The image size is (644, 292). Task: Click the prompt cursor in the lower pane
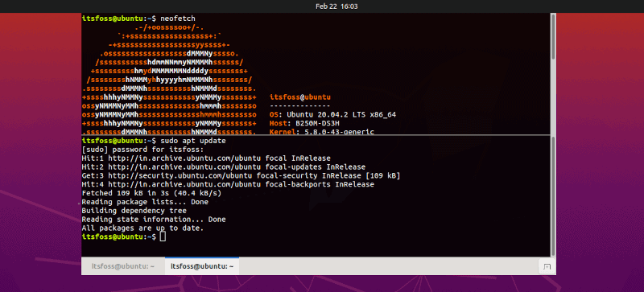pos(163,236)
